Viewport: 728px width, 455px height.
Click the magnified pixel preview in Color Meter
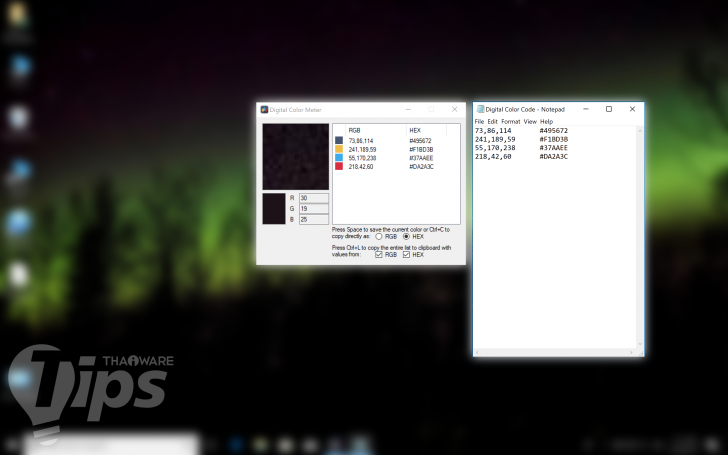coord(296,156)
